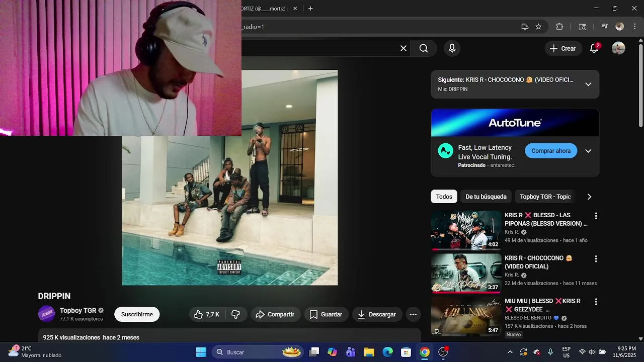Open Microsoft Teams on the taskbar

point(351,352)
